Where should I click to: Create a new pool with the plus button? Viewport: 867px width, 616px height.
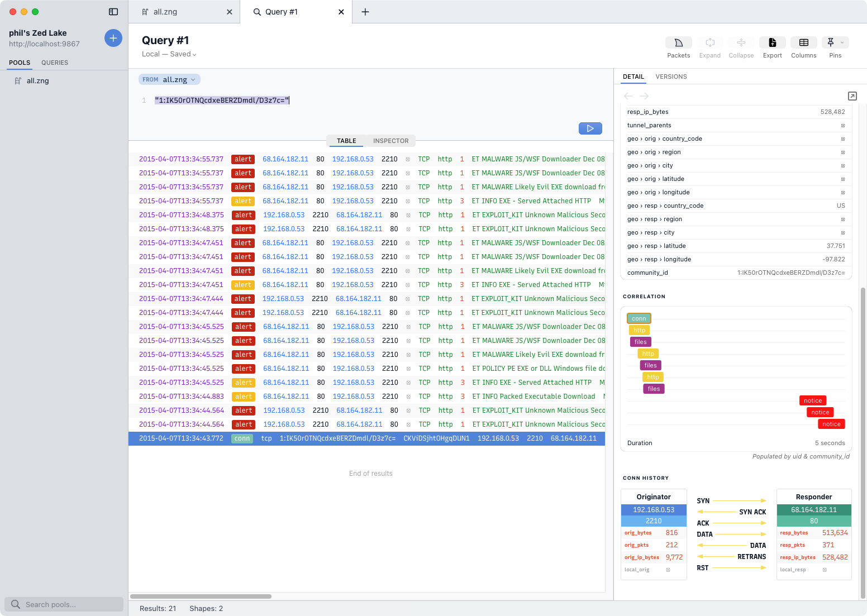[x=113, y=38]
